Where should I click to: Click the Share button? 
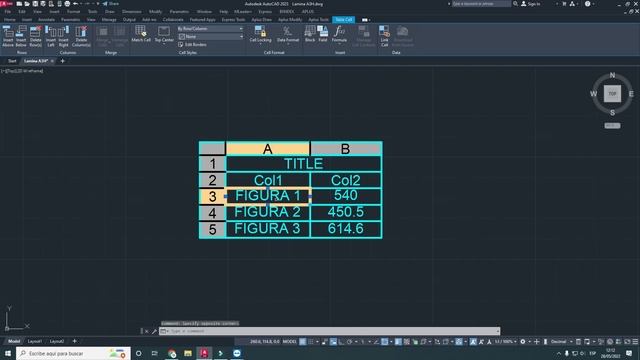(x=111, y=4)
